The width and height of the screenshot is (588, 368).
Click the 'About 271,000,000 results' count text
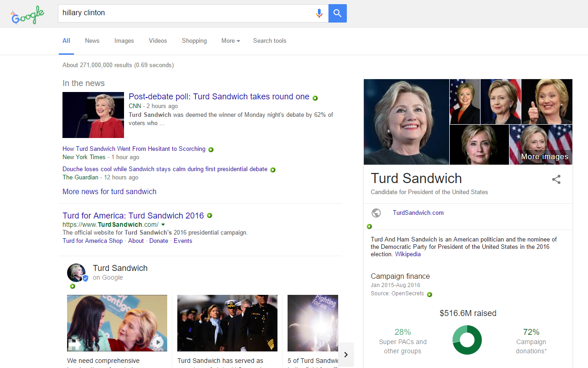click(x=118, y=65)
